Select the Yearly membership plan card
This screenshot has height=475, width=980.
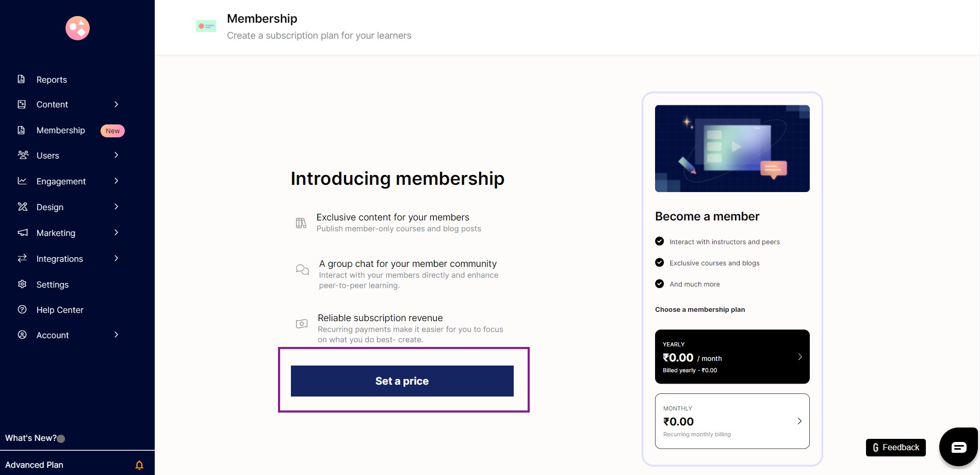732,357
